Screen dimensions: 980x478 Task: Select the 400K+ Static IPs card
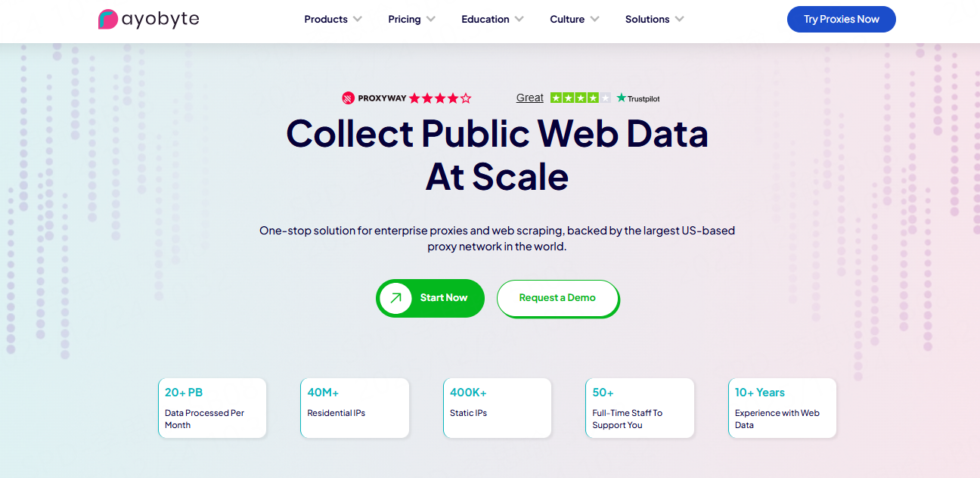click(x=497, y=408)
